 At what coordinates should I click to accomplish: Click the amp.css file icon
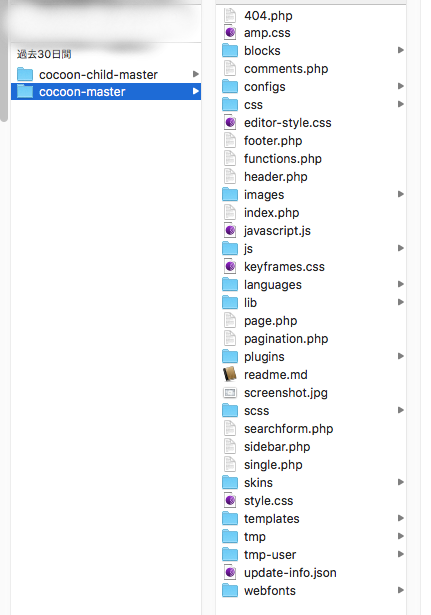coord(230,33)
